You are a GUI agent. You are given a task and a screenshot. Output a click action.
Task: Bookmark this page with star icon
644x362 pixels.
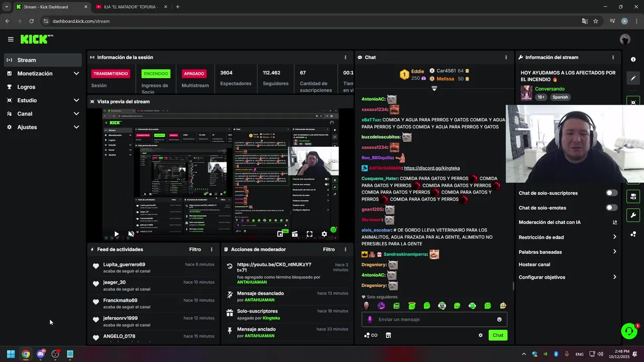[596, 21]
